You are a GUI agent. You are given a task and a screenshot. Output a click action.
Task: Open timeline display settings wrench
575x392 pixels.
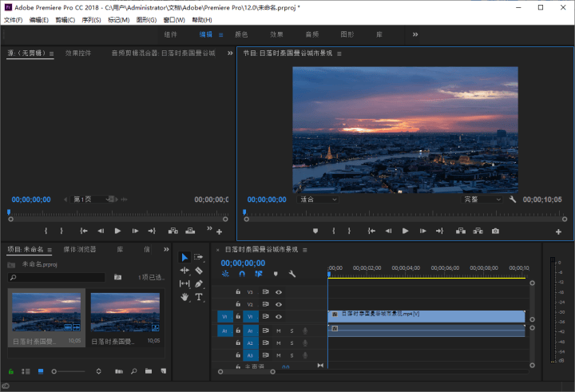(x=292, y=274)
